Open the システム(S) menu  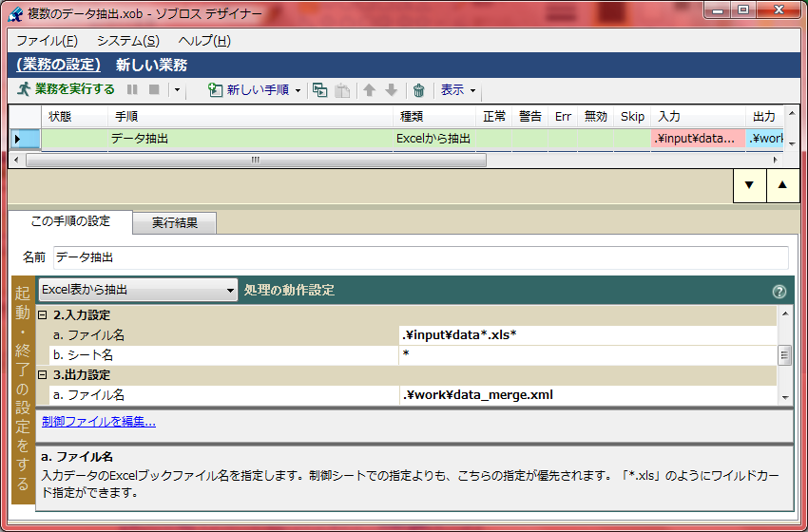(x=128, y=41)
